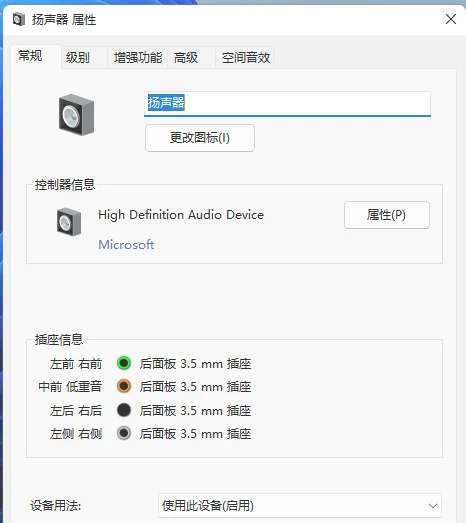Click the speaker icon in the title bar

(19, 19)
